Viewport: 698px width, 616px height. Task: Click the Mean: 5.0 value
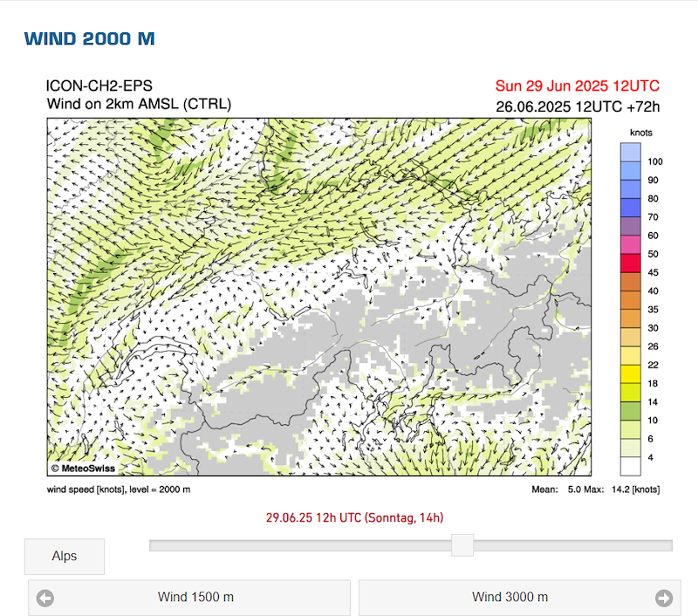coord(555,489)
